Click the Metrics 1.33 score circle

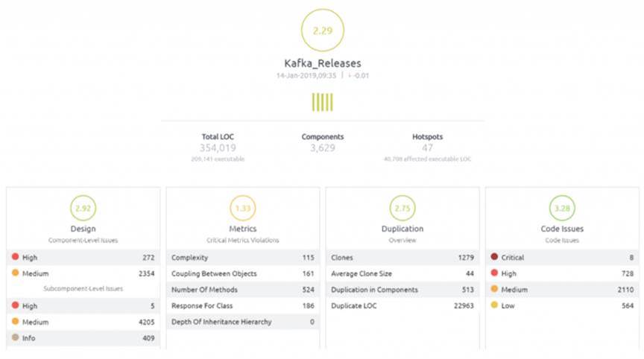click(242, 209)
